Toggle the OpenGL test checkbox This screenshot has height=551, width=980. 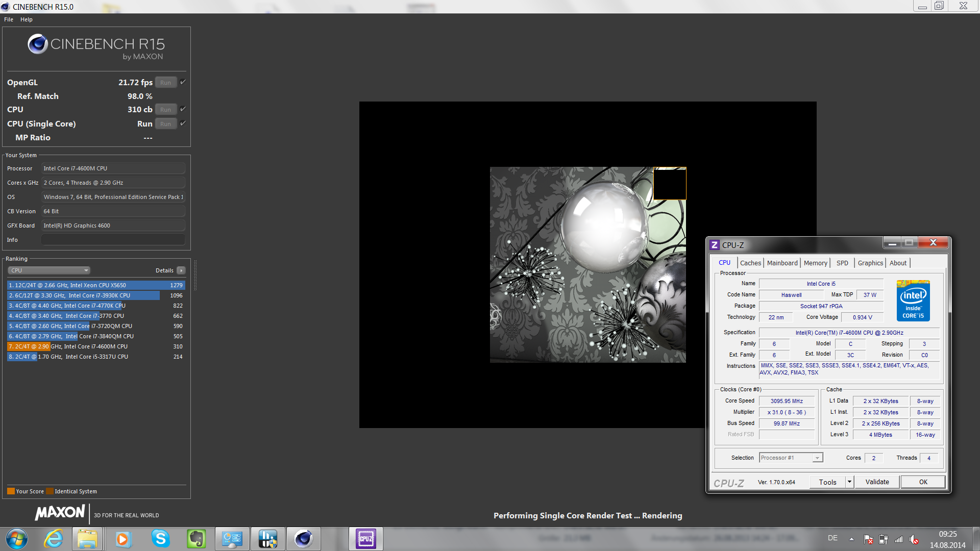point(183,82)
